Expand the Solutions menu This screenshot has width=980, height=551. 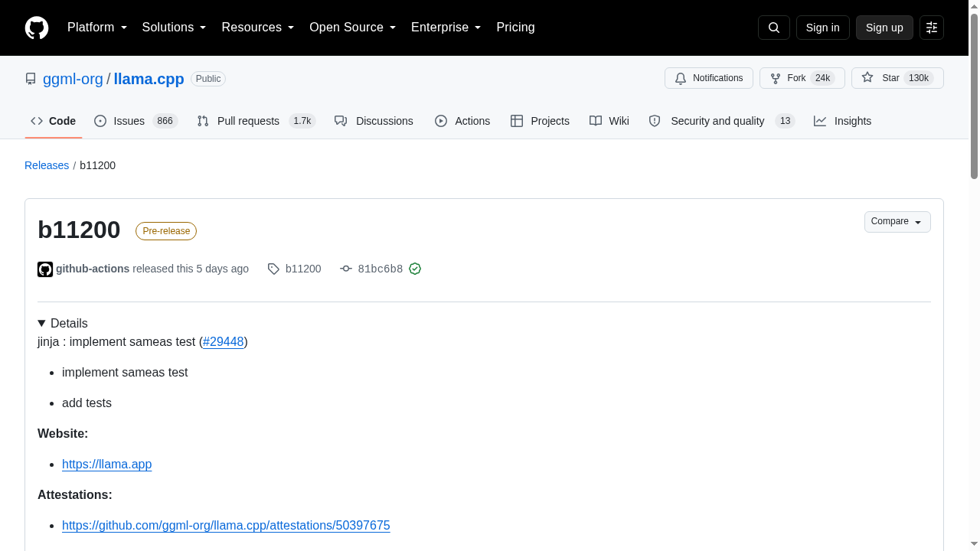coord(175,28)
